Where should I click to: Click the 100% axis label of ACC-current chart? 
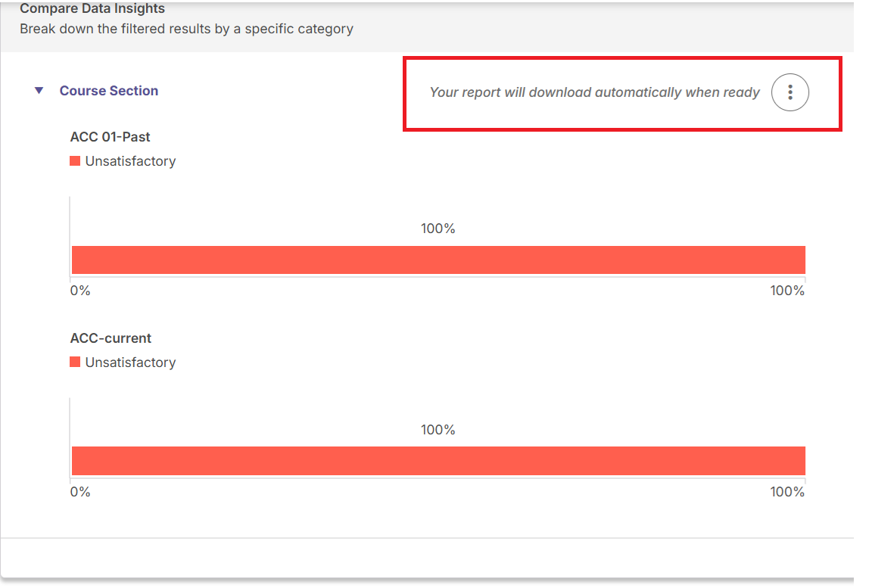[787, 492]
